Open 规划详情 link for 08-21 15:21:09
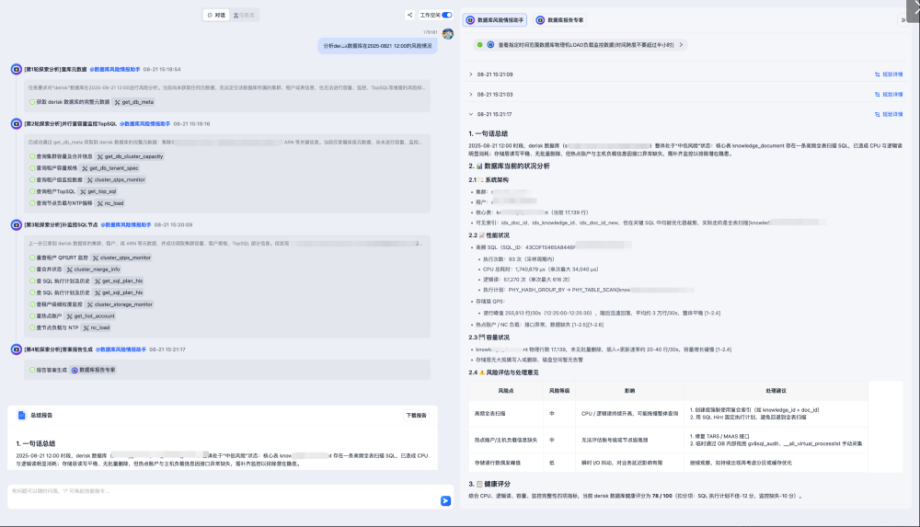920x527 pixels. pyautogui.click(x=888, y=74)
